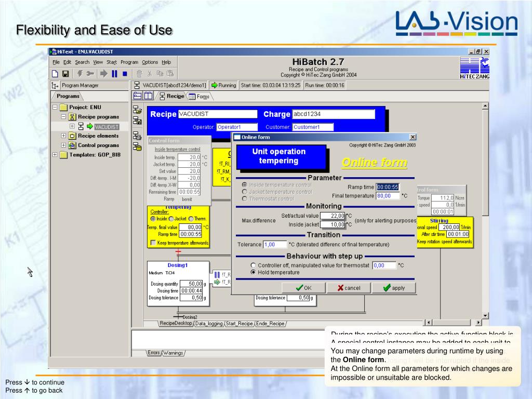
Task: Collapse the Project: ENU tree node
Action: pos(55,107)
